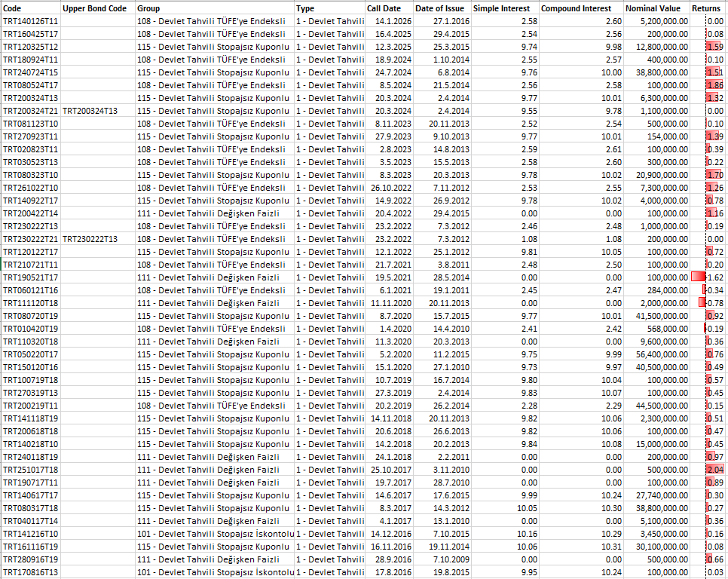Click bond code cell TRT261022T10

click(x=31, y=188)
